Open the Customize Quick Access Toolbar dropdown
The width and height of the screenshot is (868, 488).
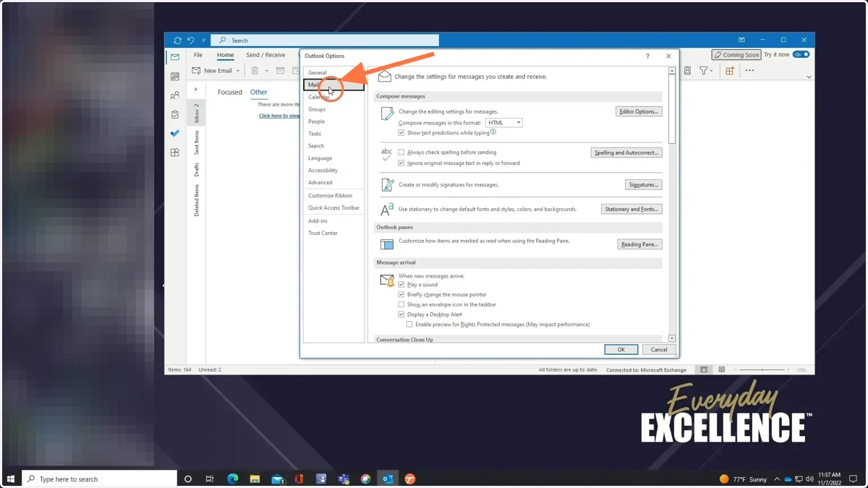point(204,40)
